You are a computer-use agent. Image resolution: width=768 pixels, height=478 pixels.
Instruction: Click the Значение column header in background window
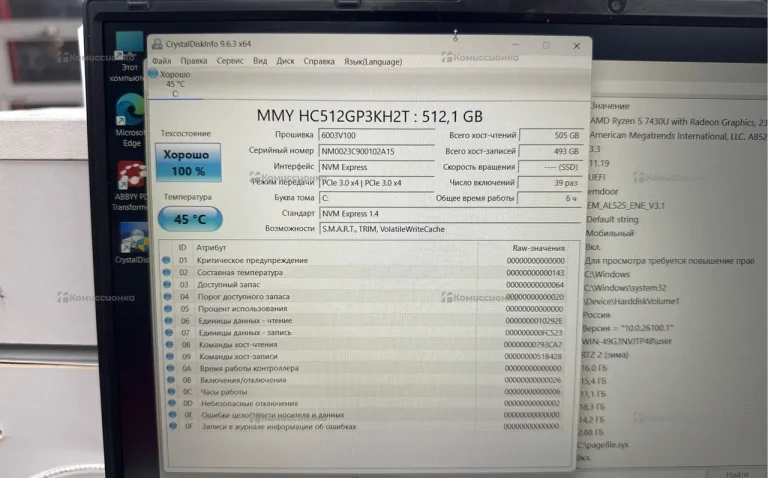(x=610, y=106)
